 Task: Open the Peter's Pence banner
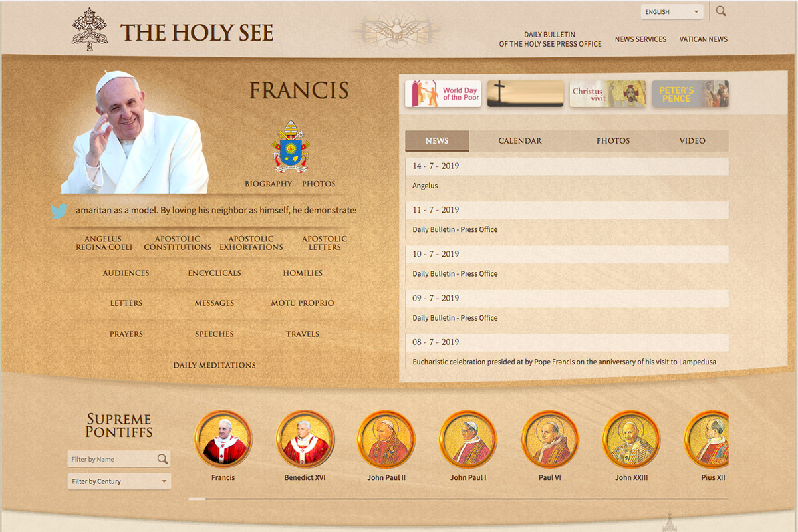(690, 94)
